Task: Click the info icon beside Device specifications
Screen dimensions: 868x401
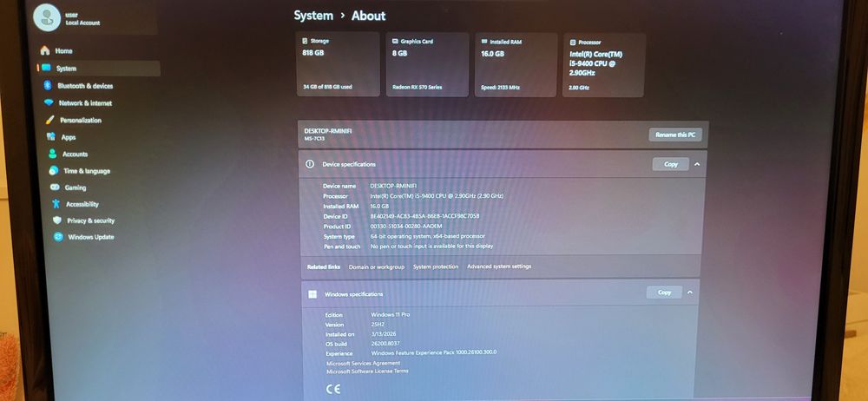Action: [310, 165]
